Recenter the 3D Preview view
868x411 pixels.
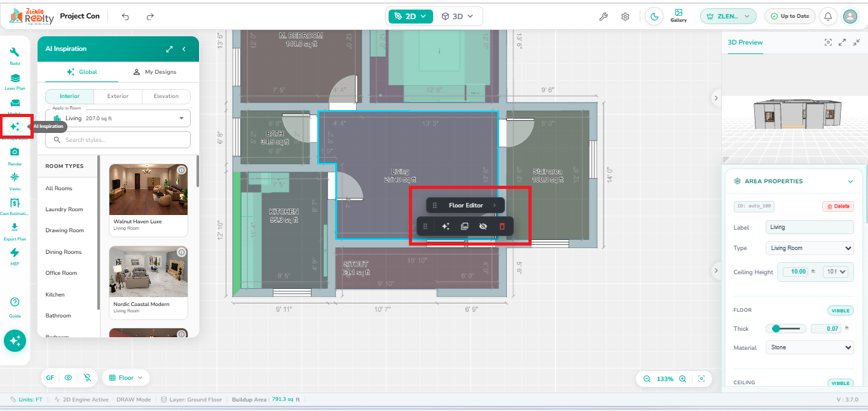click(828, 42)
